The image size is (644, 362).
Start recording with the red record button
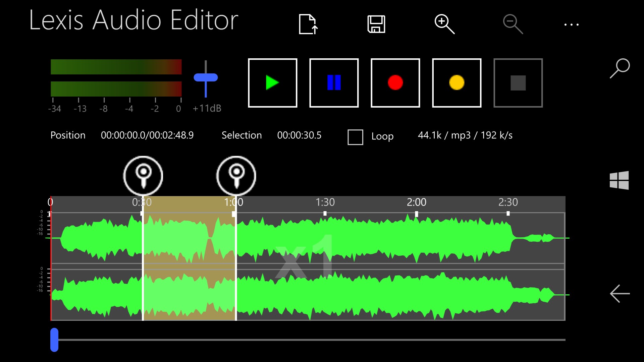click(x=395, y=82)
